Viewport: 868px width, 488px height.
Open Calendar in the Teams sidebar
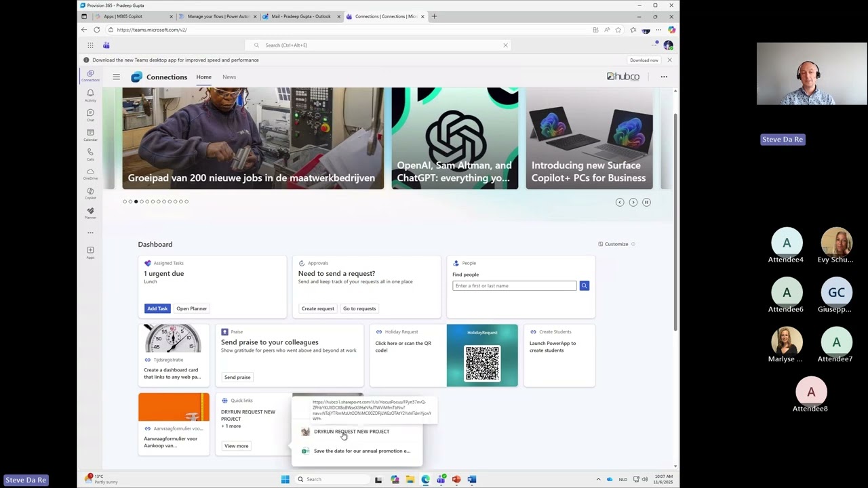tap(90, 134)
